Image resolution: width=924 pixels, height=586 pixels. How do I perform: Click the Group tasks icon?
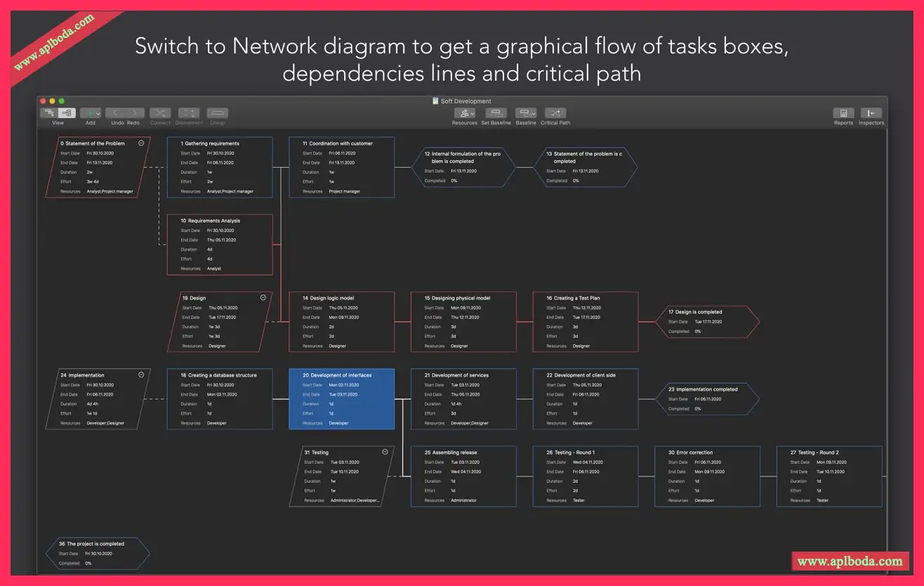point(217,113)
